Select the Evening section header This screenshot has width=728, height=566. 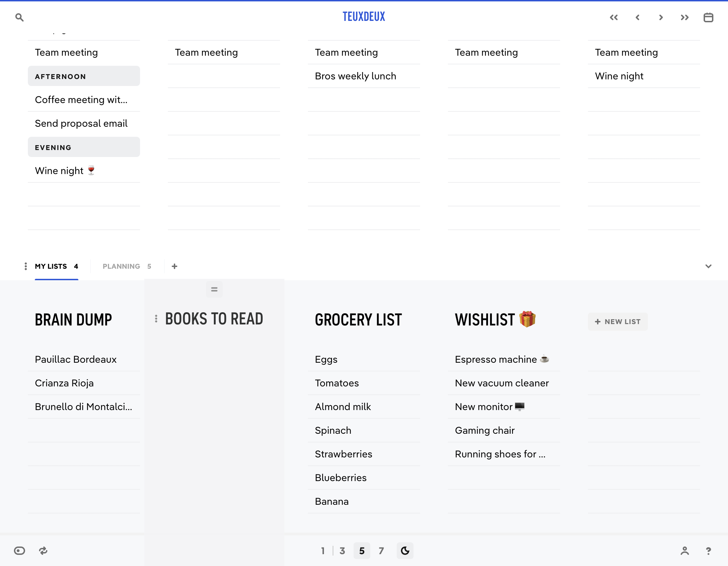pos(84,147)
